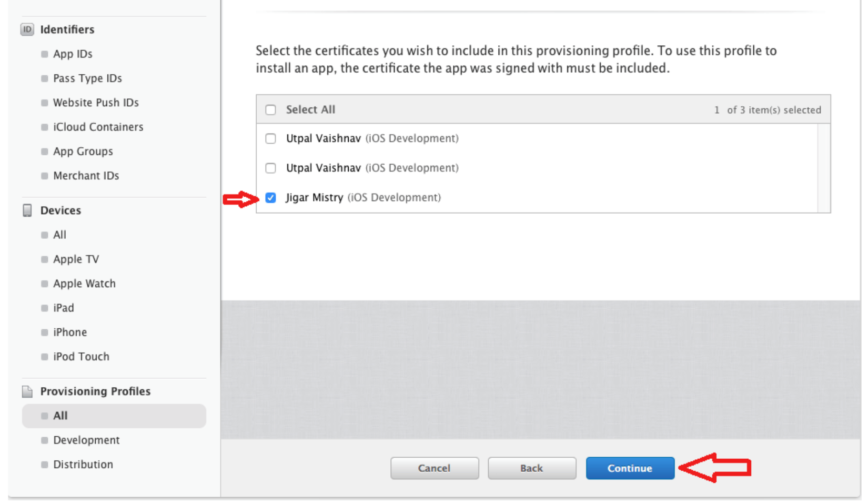Viewport: 868px width, 504px height.
Task: Open iCloud Containers list
Action: coord(98,127)
